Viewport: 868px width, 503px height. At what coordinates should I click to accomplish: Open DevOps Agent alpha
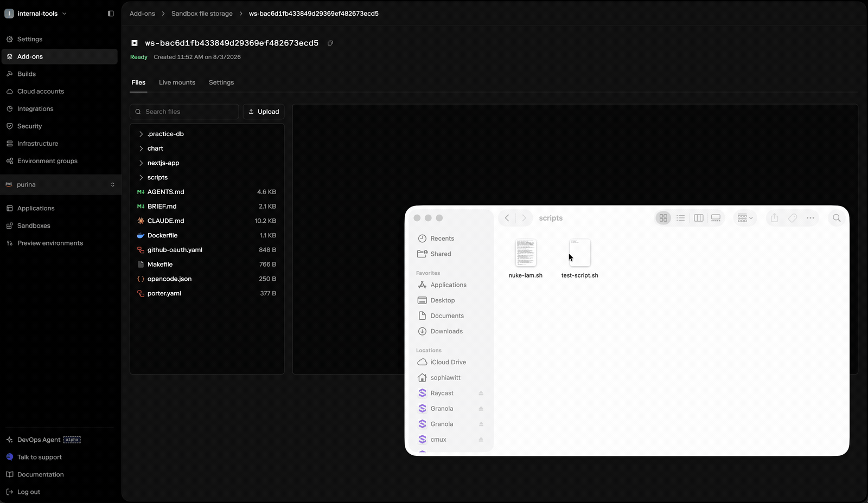(x=60, y=440)
